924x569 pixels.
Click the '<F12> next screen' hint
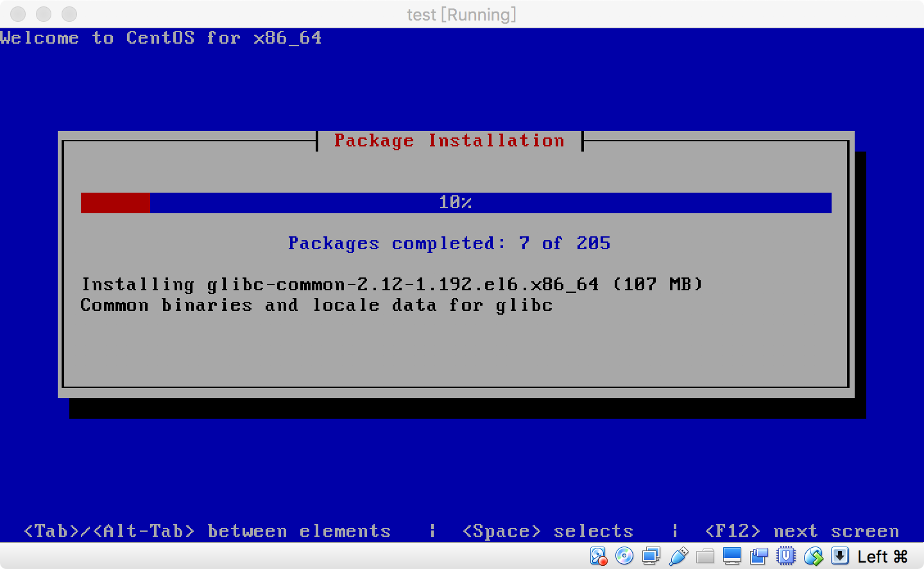click(x=802, y=531)
